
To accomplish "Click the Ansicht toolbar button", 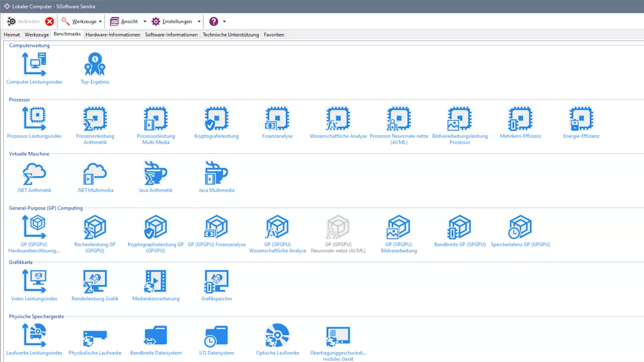I will tap(124, 22).
